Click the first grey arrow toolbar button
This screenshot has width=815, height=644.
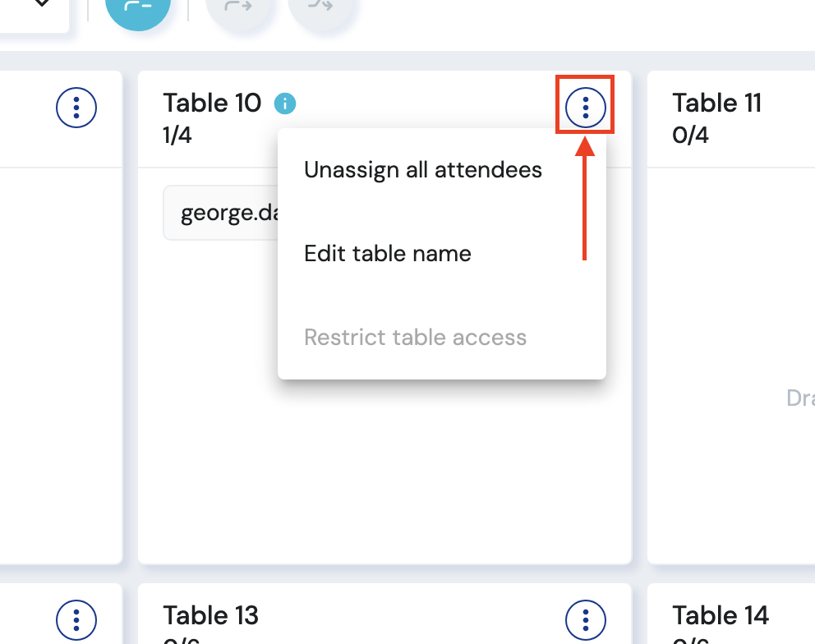[x=238, y=7]
